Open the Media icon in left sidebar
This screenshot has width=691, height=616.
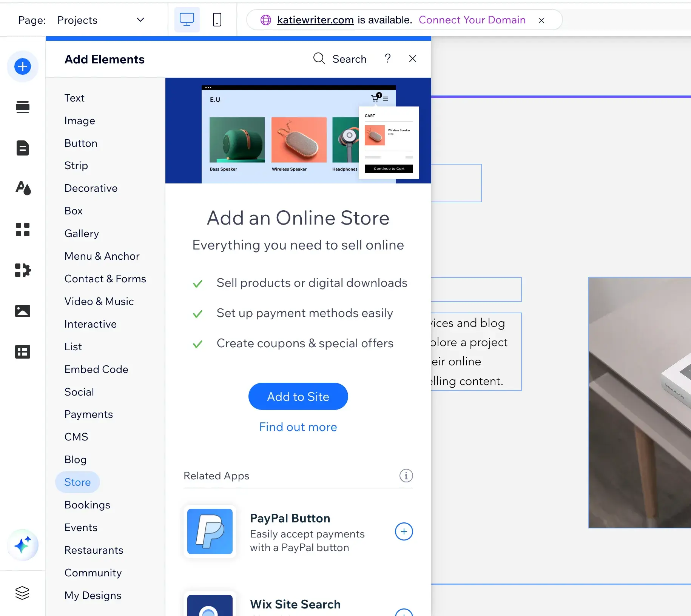[23, 311]
